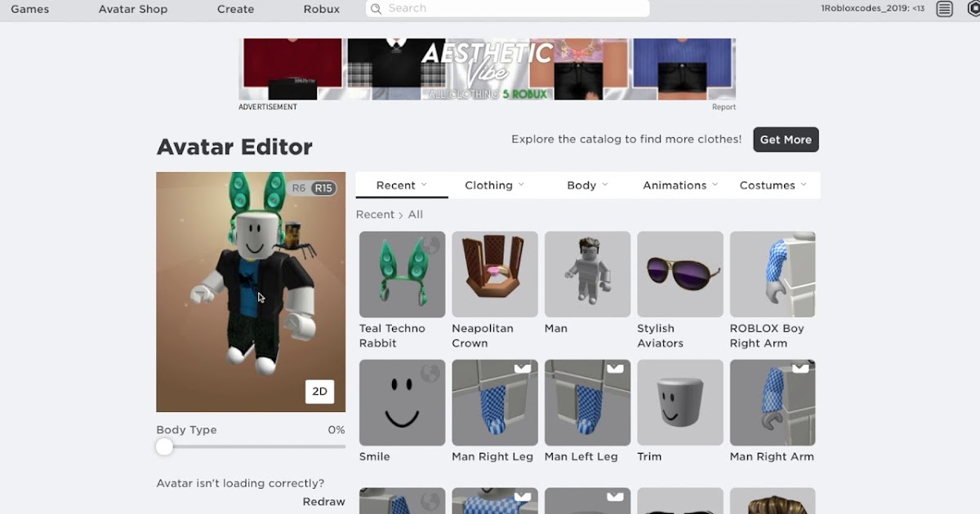Toggle the 2D avatar view

319,392
